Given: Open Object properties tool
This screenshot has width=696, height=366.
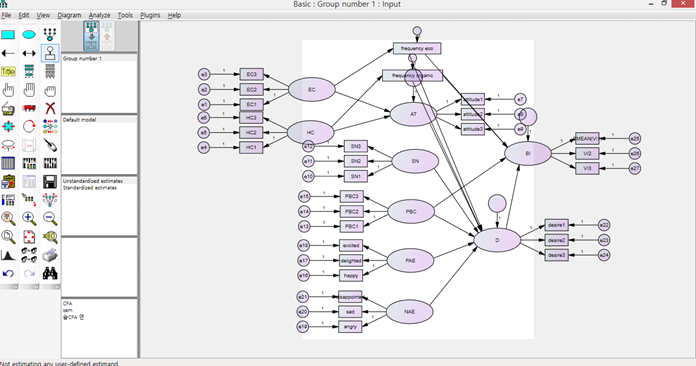Looking at the screenshot, I should (8, 200).
